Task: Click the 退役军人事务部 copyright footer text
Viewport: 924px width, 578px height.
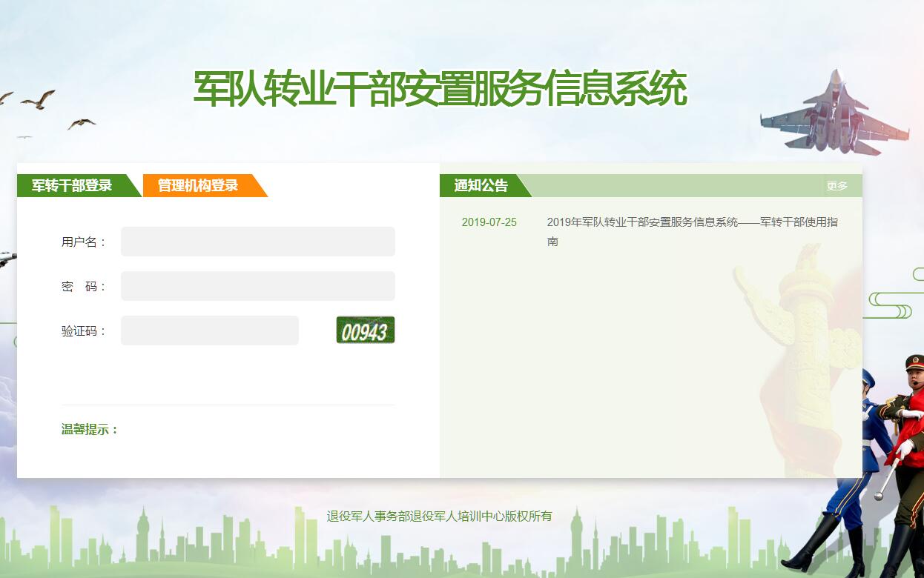Action: click(439, 516)
